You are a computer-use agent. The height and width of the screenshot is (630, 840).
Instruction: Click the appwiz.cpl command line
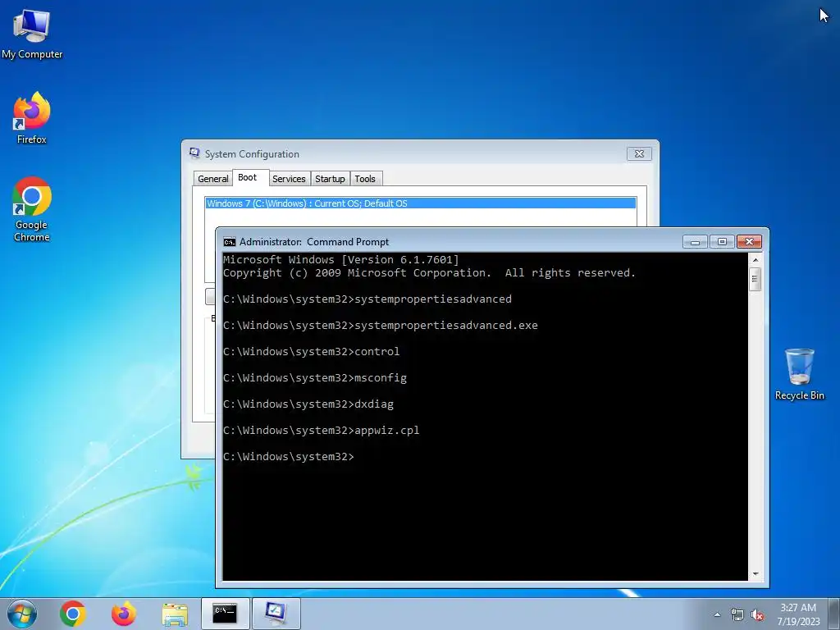(x=322, y=431)
